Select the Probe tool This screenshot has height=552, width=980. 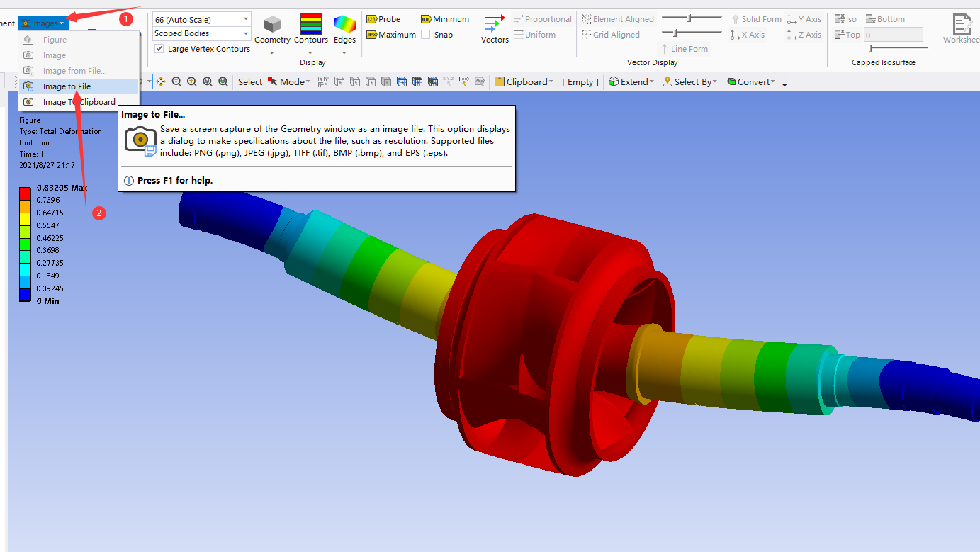[383, 19]
